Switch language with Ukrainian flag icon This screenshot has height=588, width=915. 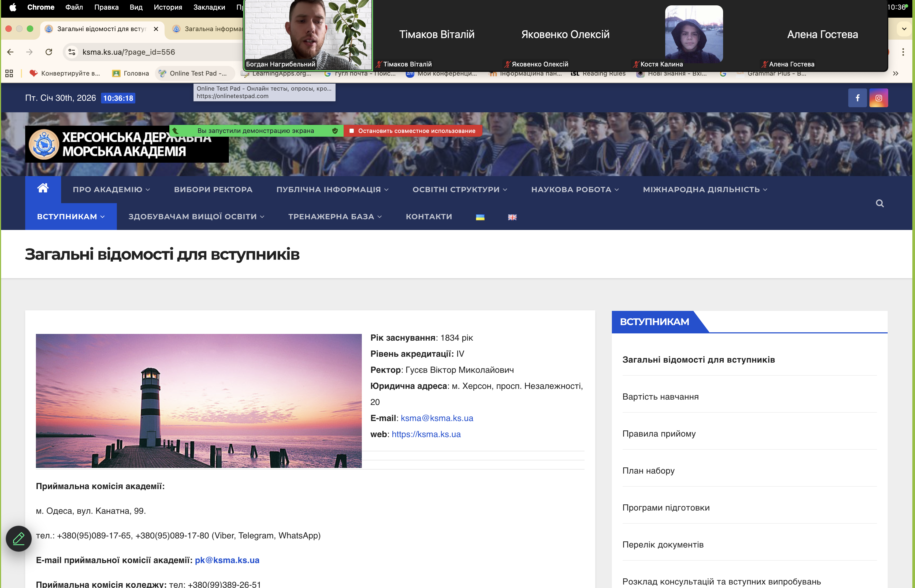click(x=480, y=217)
